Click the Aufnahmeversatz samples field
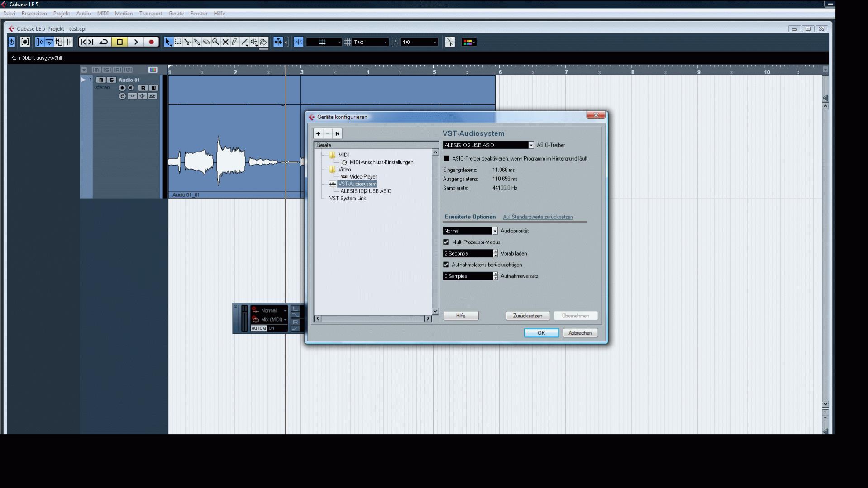 [468, 276]
